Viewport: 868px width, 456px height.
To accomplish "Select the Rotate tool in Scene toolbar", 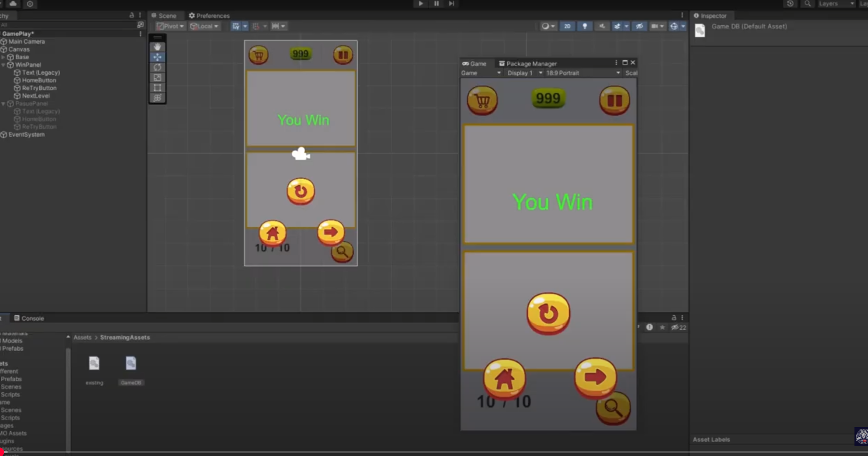I will point(157,67).
